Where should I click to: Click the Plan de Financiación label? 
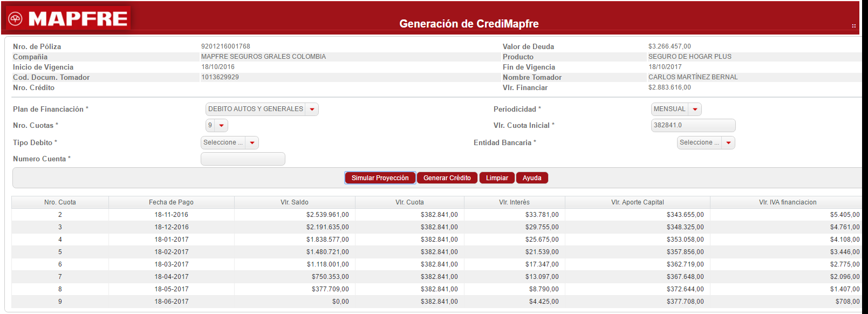pos(51,110)
